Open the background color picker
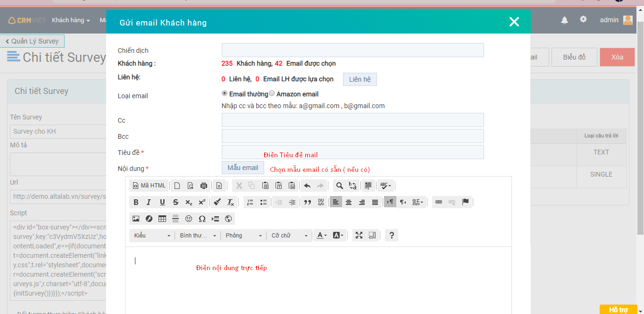 pyautogui.click(x=338, y=236)
